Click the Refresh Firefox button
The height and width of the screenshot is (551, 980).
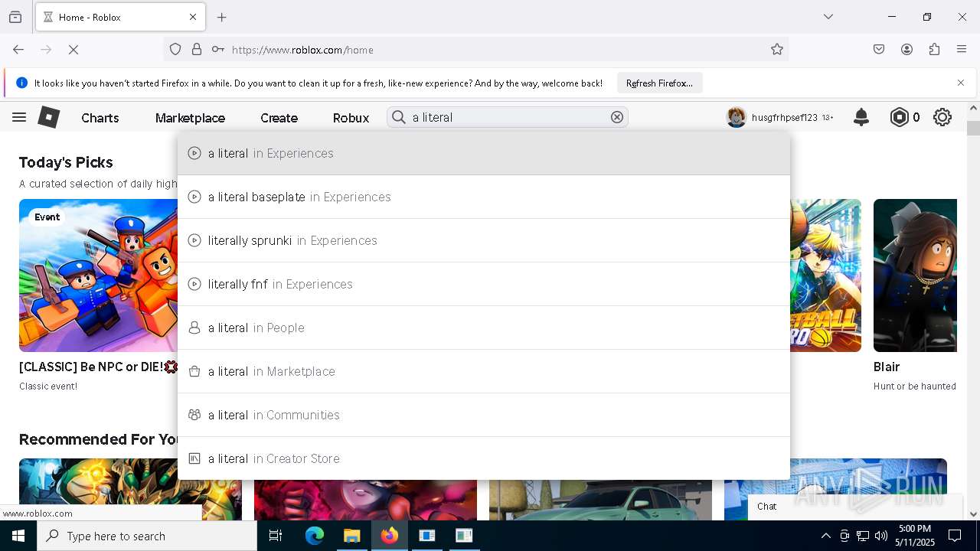pyautogui.click(x=659, y=83)
